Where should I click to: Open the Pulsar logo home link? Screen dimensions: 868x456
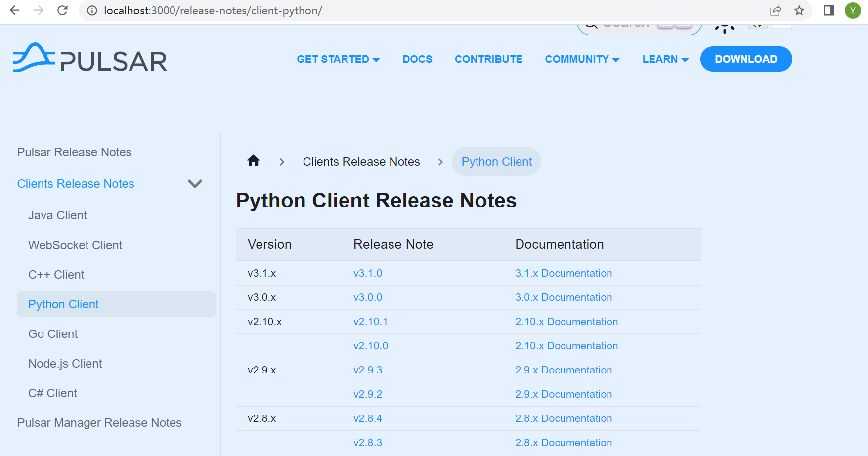(x=90, y=58)
